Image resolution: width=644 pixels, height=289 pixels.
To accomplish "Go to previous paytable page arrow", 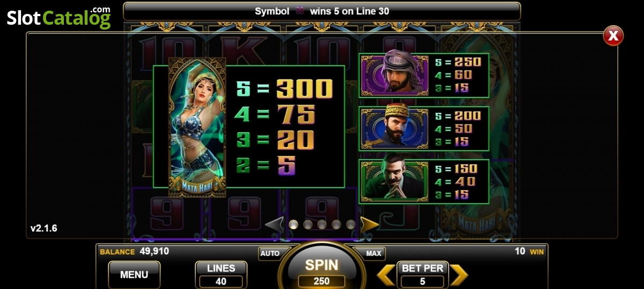I will (275, 225).
